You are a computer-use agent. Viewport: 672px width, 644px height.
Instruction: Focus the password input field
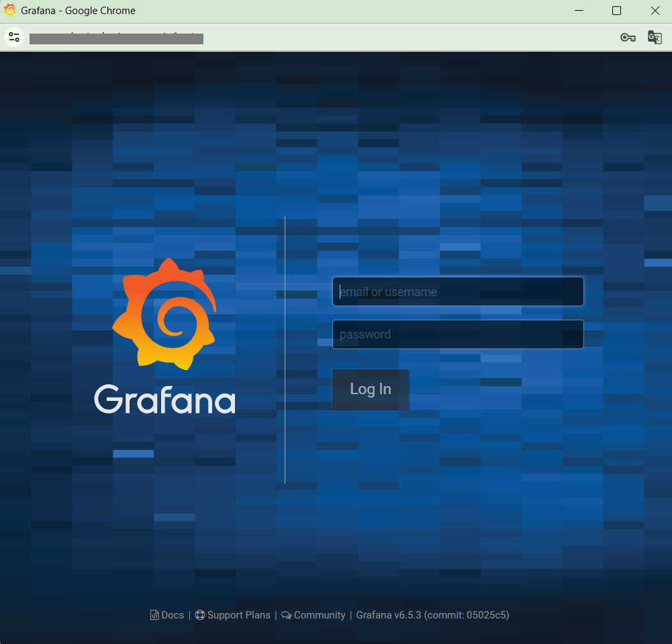(458, 334)
